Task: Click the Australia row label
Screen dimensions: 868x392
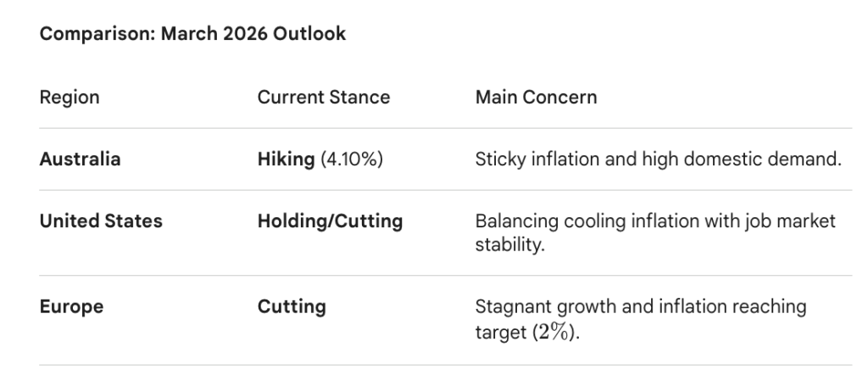Action: tap(80, 160)
